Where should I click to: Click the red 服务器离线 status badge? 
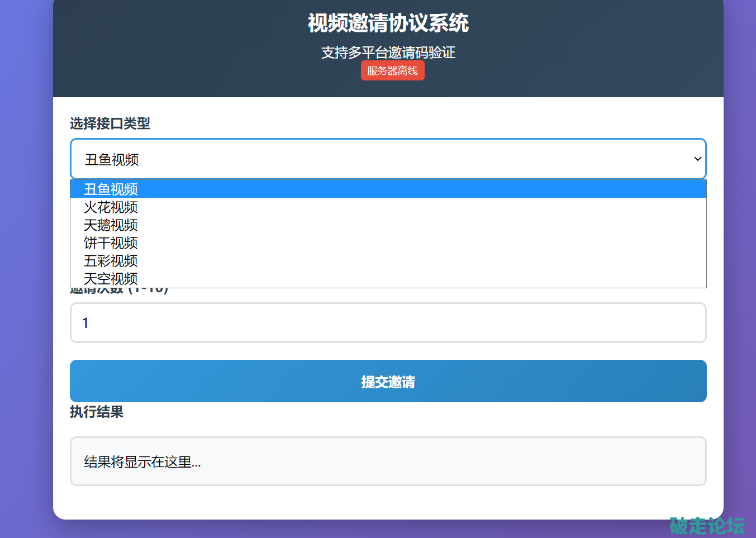click(x=392, y=71)
